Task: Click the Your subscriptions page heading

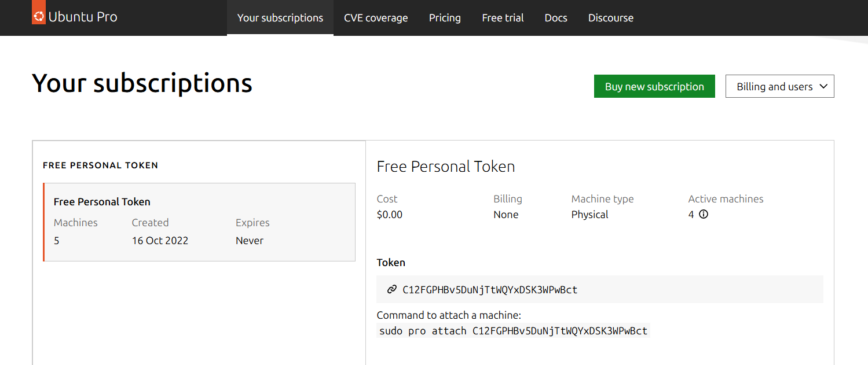Action: (x=142, y=83)
